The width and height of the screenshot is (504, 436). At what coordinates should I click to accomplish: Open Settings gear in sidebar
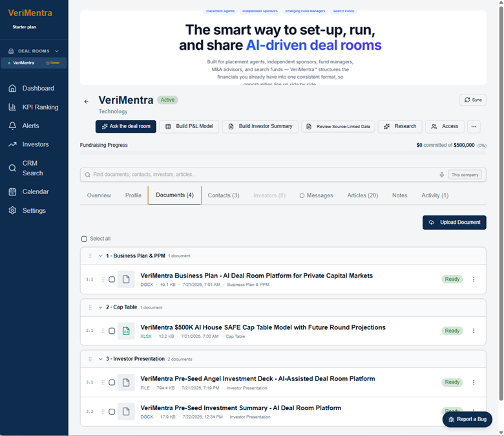pos(12,210)
